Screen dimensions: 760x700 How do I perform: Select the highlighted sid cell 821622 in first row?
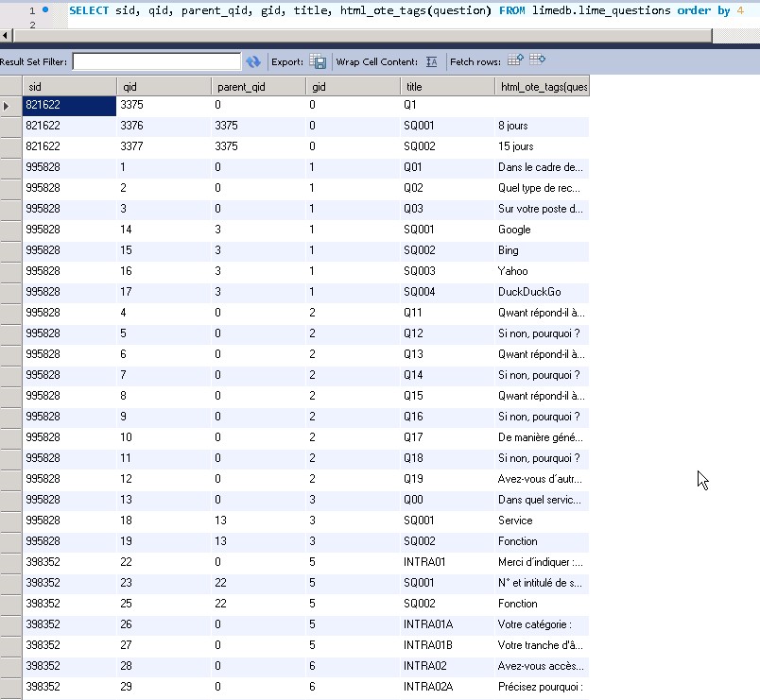tap(68, 105)
